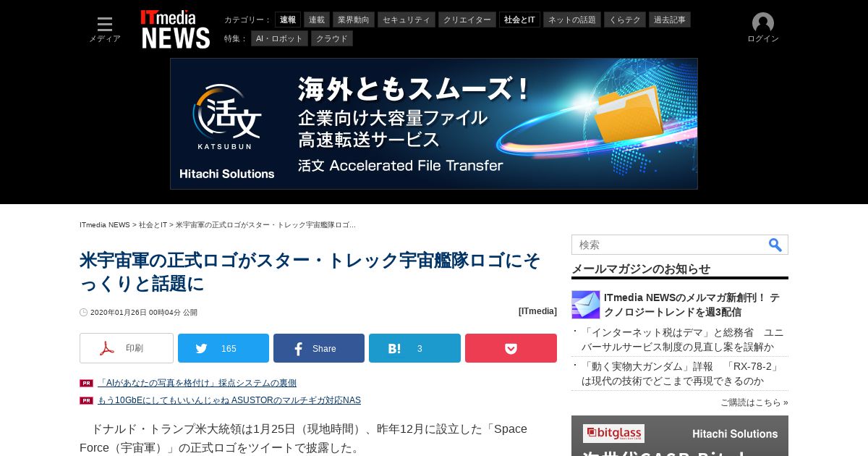Open the インターネット税はデマ article link
The image size is (868, 456).
click(682, 339)
